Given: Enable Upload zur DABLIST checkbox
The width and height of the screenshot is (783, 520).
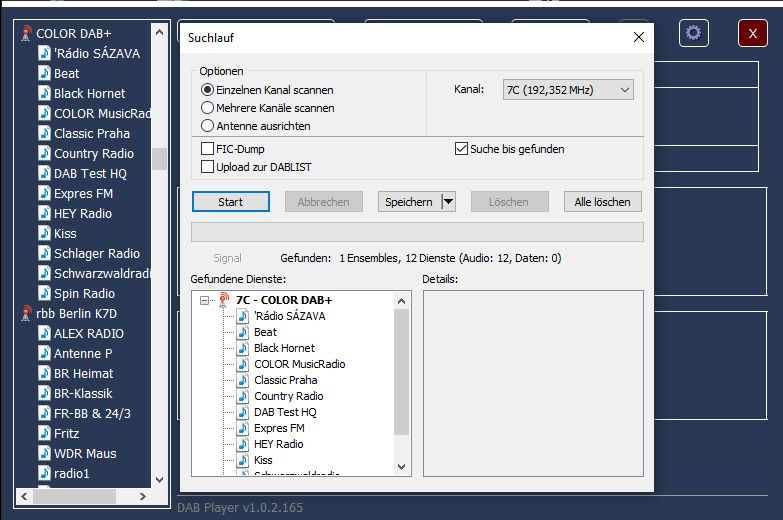Looking at the screenshot, I should 207,167.
